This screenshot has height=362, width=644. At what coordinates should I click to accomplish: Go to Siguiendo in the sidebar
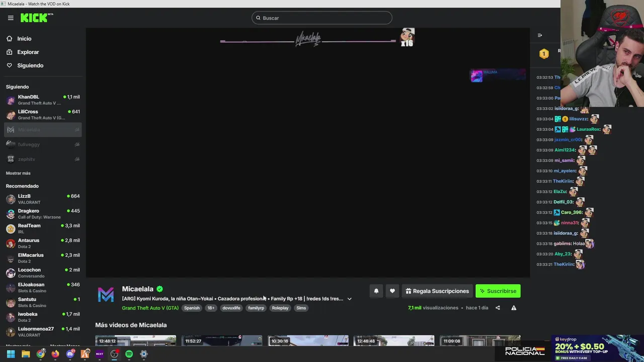pyautogui.click(x=30, y=65)
